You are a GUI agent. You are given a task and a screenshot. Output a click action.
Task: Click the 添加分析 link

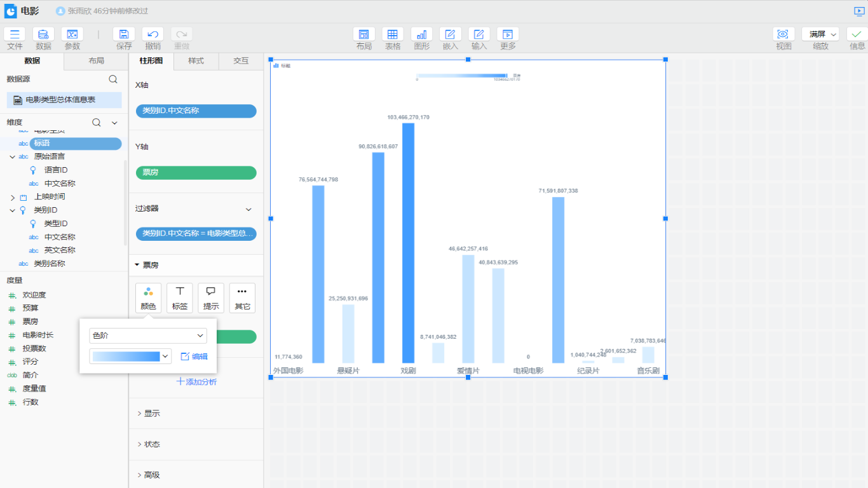196,382
